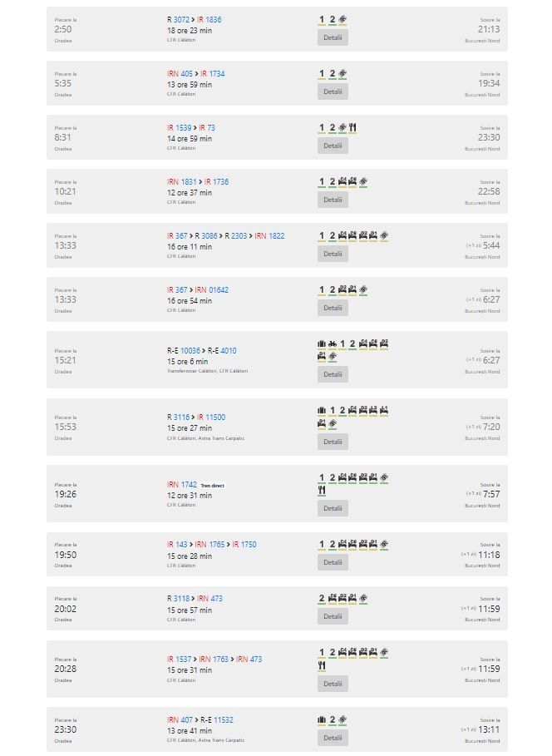The width and height of the screenshot is (552, 756).
Task: Click restaurant icon on the 20:28 departure
Action: point(322,666)
